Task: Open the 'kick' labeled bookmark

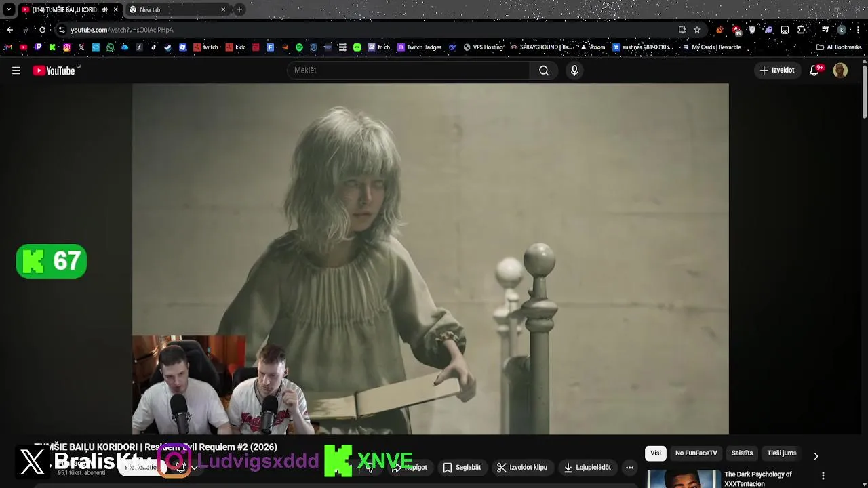Action: point(235,47)
